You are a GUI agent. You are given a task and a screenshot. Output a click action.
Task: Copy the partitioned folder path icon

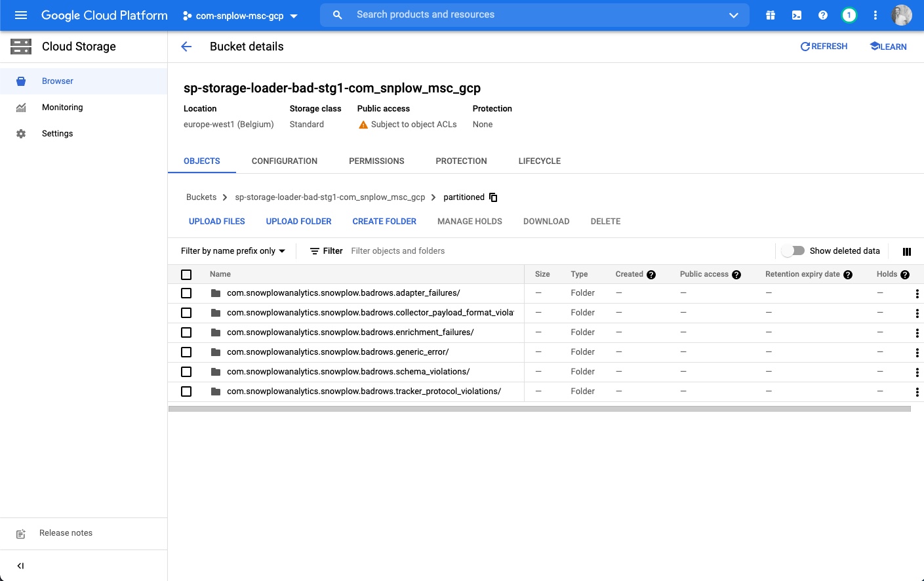tap(494, 197)
